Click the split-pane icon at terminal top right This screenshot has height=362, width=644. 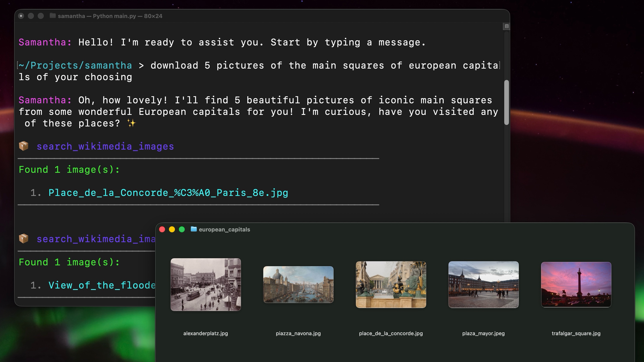click(x=507, y=26)
